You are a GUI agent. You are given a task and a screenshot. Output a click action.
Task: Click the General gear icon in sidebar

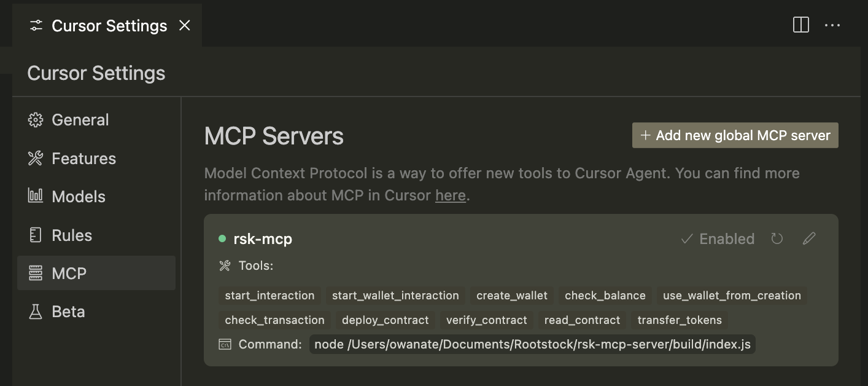coord(36,120)
